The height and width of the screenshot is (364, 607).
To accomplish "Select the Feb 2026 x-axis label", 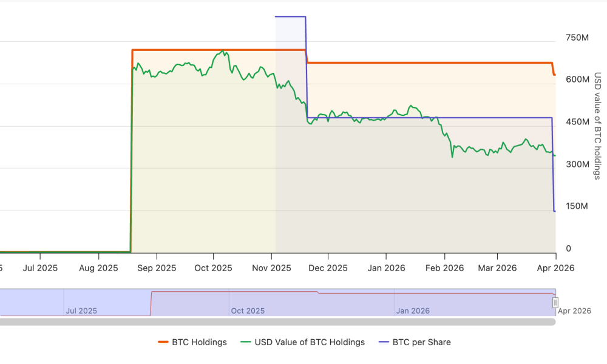I will [445, 268].
